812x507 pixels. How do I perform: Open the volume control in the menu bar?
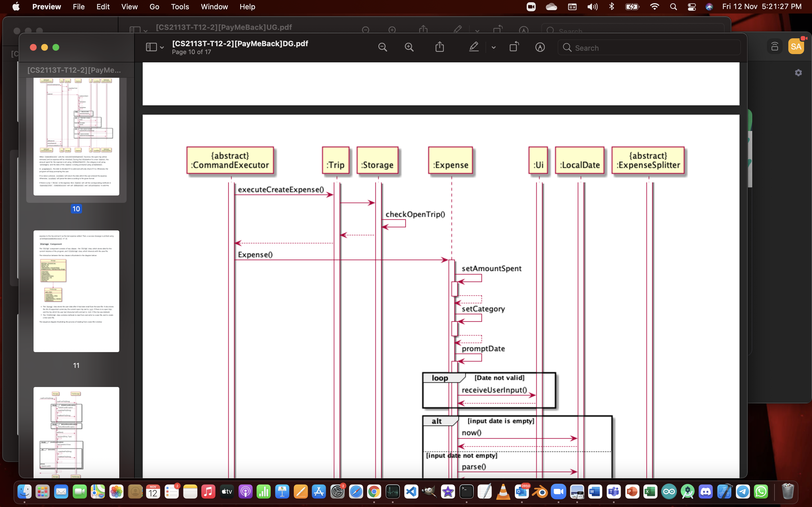pos(592,7)
